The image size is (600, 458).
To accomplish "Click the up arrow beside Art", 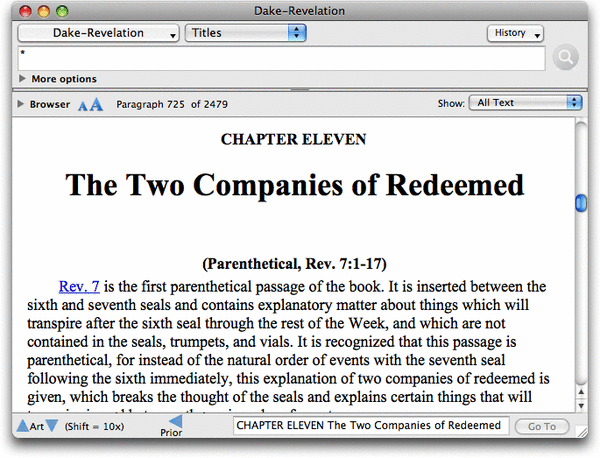I will pos(22,427).
